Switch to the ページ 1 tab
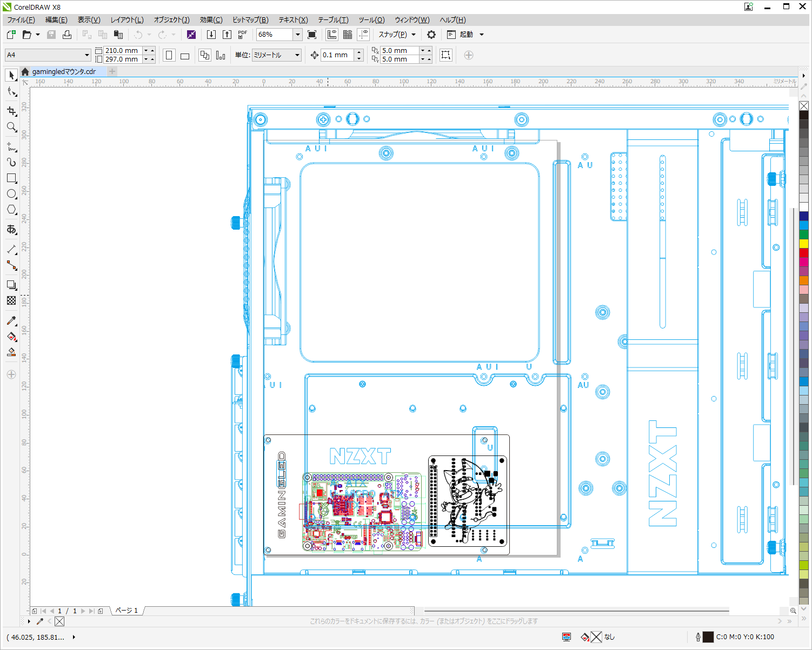812x650 pixels. 127,611
